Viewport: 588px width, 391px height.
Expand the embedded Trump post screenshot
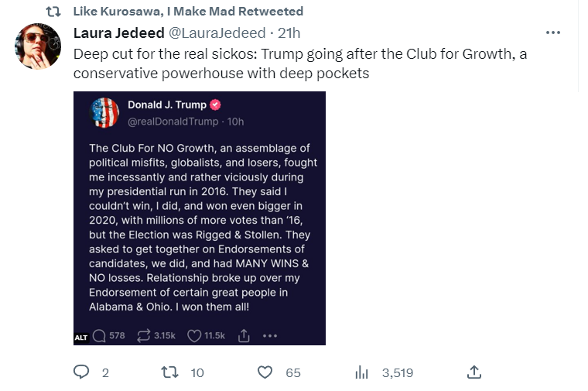click(200, 217)
